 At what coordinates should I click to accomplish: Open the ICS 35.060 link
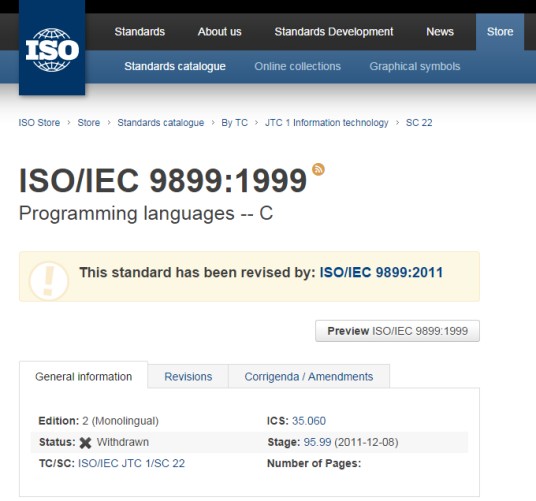pos(309,421)
